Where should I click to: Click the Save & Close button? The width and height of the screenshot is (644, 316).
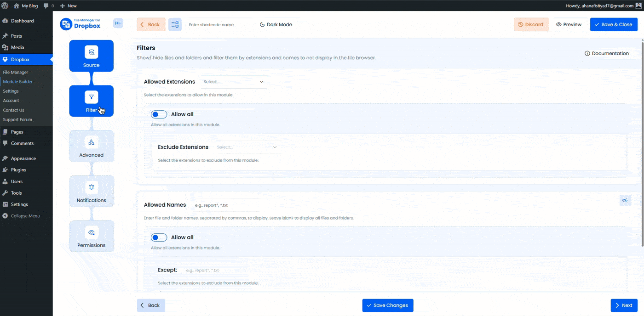tap(614, 24)
